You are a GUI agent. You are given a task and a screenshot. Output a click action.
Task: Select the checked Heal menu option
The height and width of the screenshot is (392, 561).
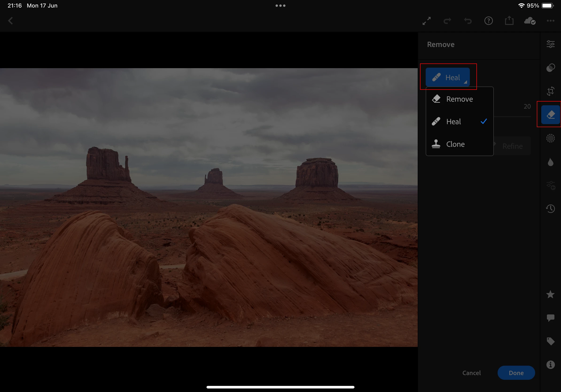point(454,122)
